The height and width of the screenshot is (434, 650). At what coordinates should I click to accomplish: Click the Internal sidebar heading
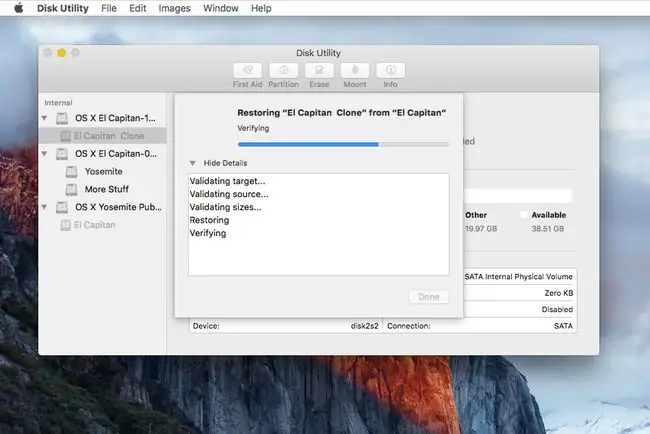point(58,103)
